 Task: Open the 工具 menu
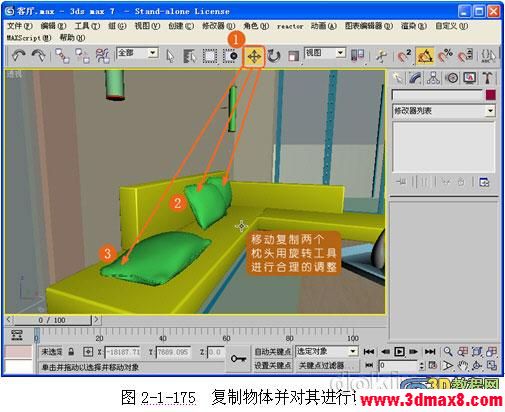pos(87,26)
